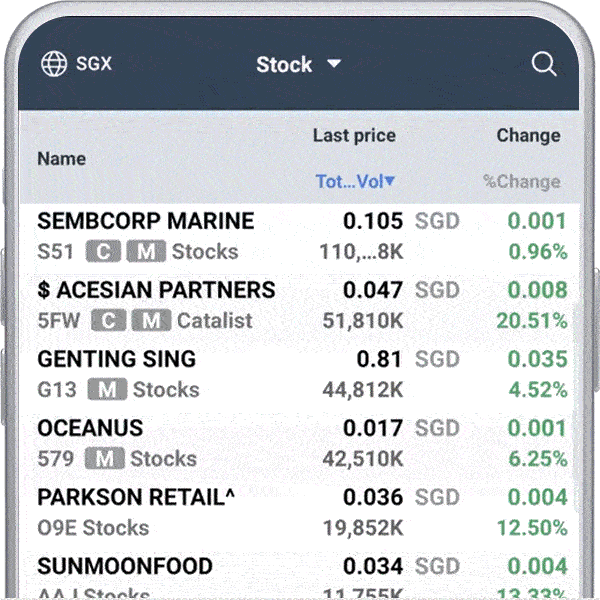Open OCEANUS stock
Image resolution: width=600 pixels, height=600 pixels.
(x=90, y=428)
